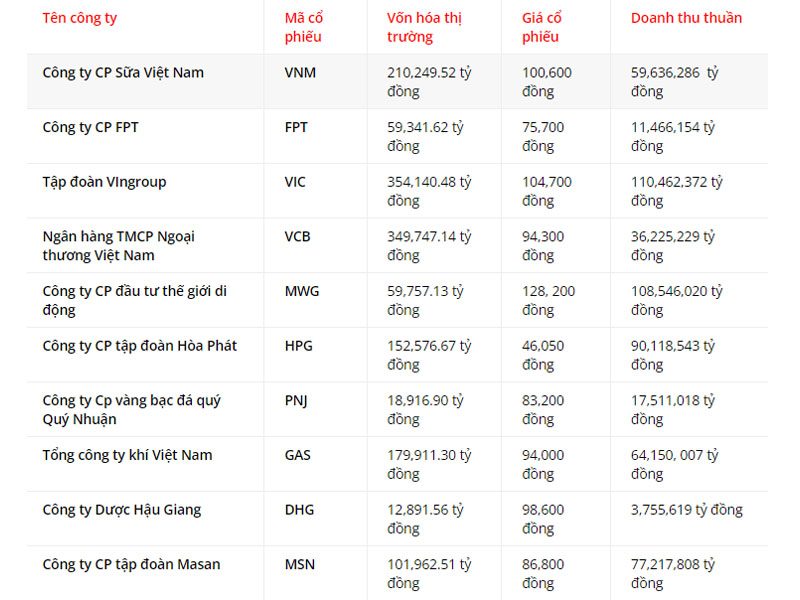Screen dimensions: 800x600
Task: Select the Công ty CP Sữa Việt Nam row
Action: point(397,82)
